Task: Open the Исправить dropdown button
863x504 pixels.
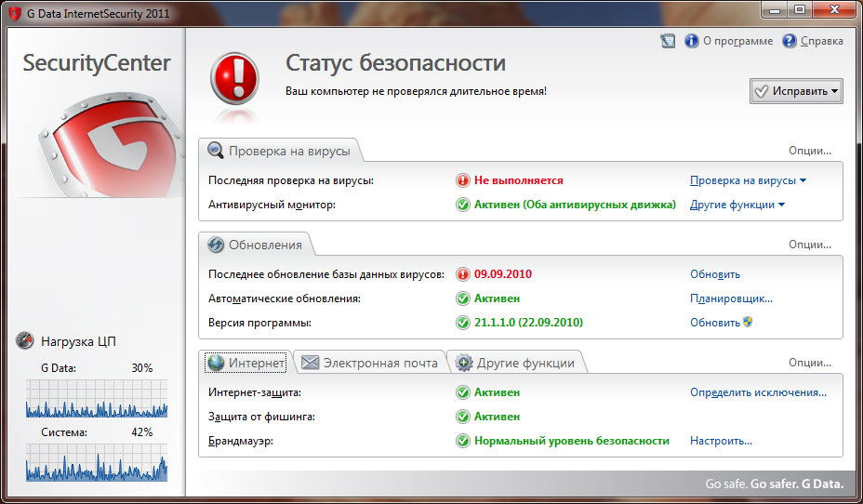Action: 796,91
